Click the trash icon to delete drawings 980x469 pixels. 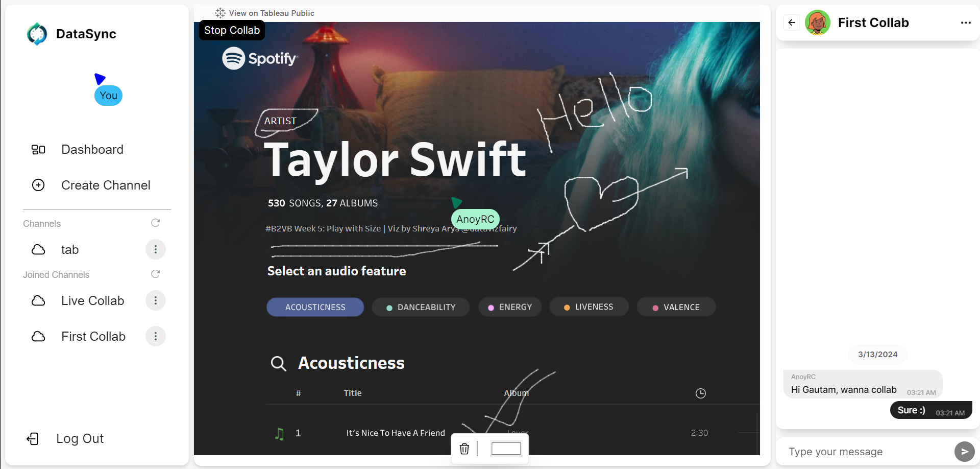(464, 449)
